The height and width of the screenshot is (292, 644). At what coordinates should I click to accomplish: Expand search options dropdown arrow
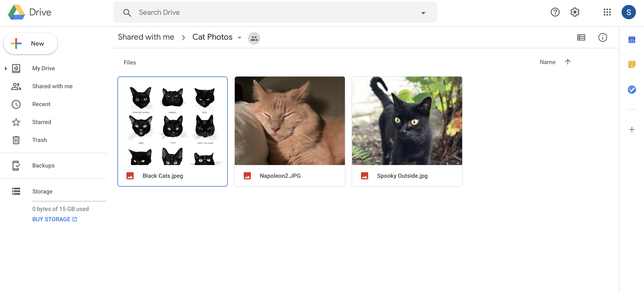point(423,13)
